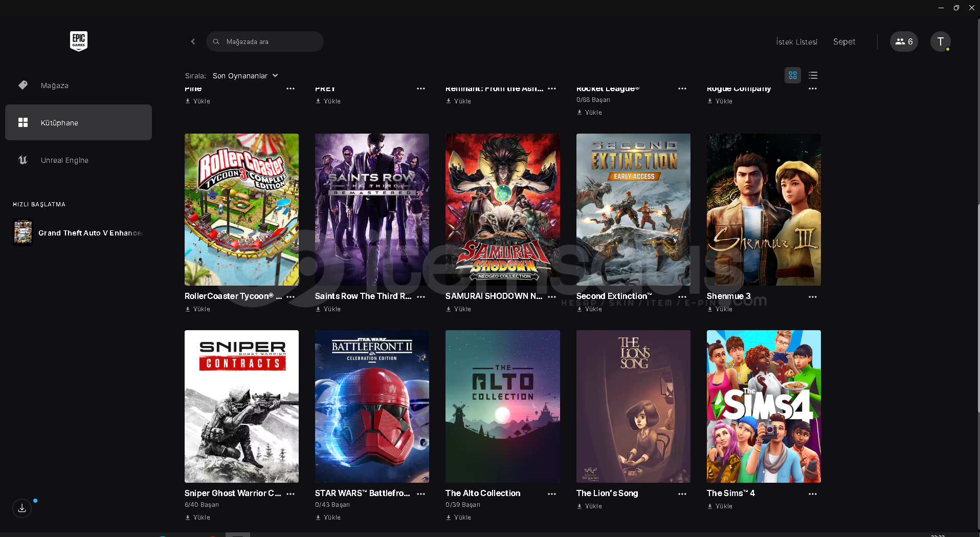Open Second Extinction cover art
The width and height of the screenshot is (980, 537).
(633, 210)
